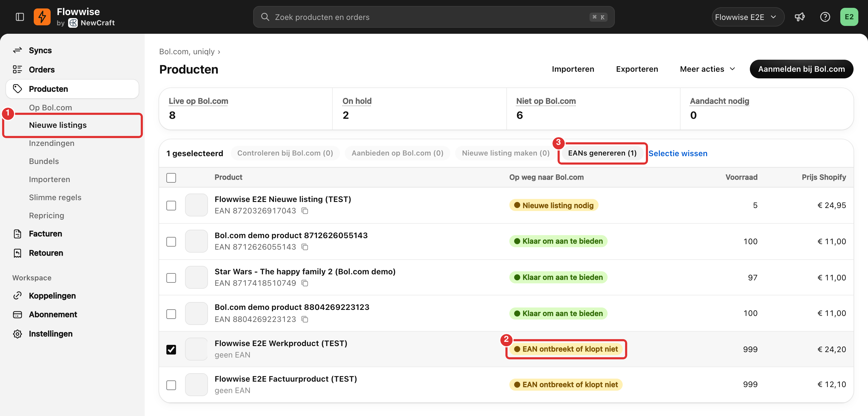Copy EAN 8804269223123 to clipboard
Screen dimensions: 868x416
(x=305, y=319)
